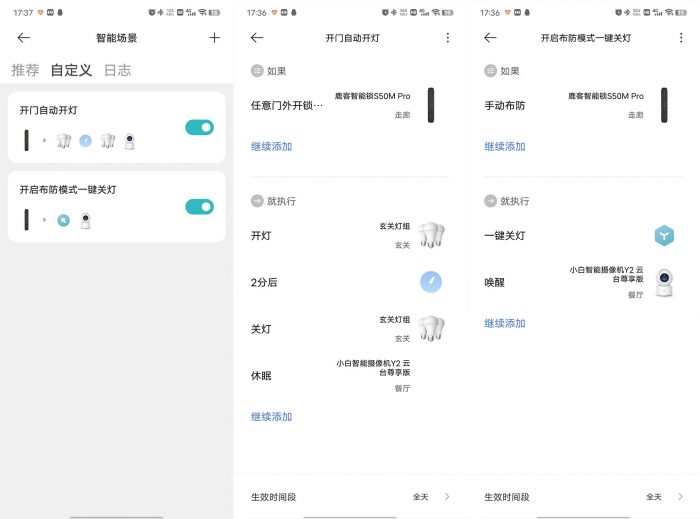Tap 继续添加 under 手动布防 condition

click(x=505, y=147)
